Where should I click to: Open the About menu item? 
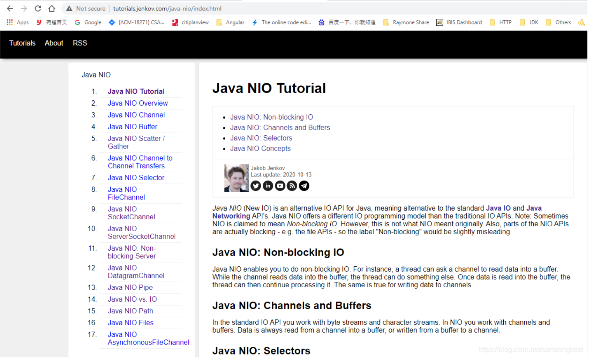54,43
